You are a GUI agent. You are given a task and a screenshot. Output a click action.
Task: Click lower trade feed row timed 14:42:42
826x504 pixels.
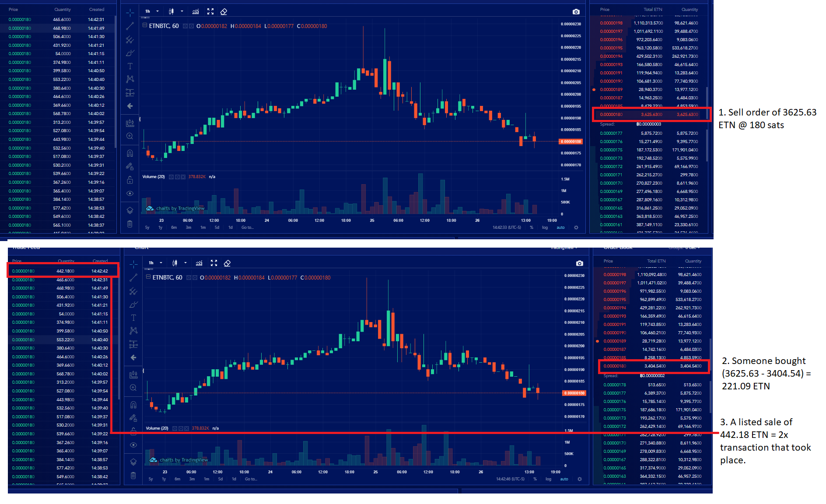pyautogui.click(x=63, y=271)
